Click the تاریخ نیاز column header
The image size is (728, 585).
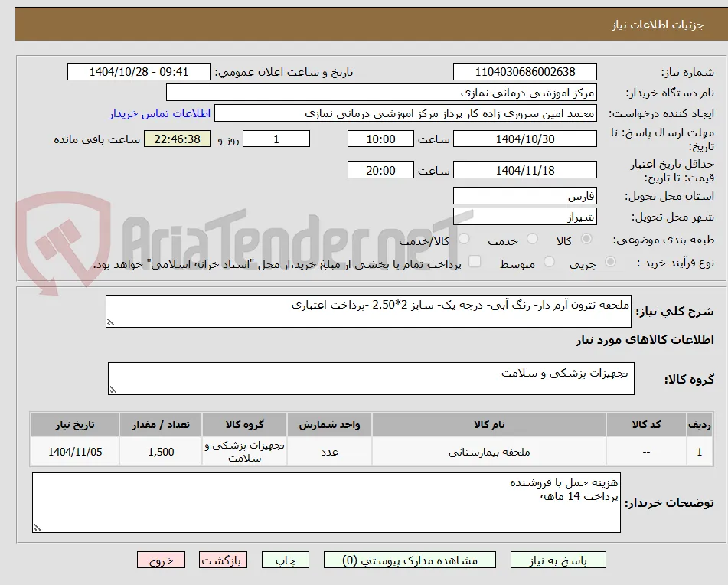[x=75, y=424]
